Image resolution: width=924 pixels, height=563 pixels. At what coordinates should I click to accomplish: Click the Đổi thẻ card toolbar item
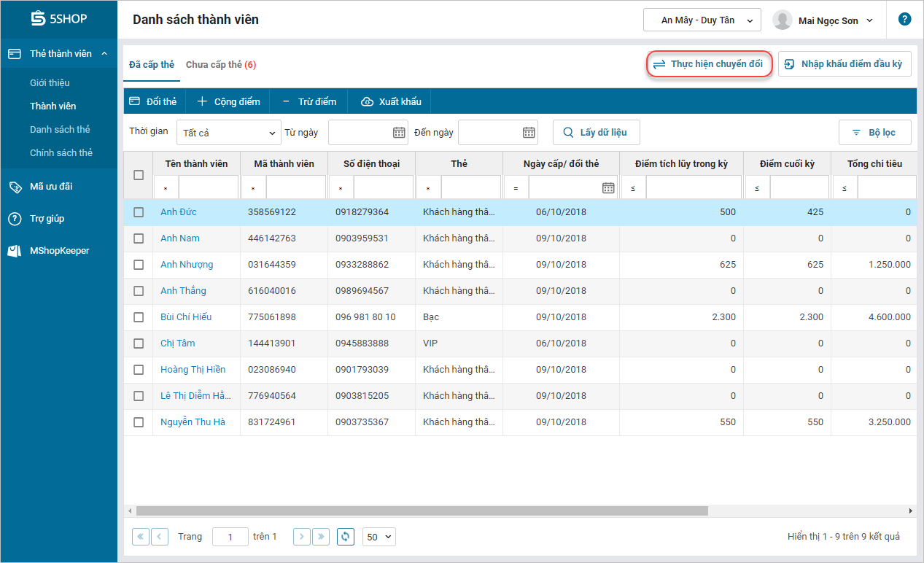[153, 101]
